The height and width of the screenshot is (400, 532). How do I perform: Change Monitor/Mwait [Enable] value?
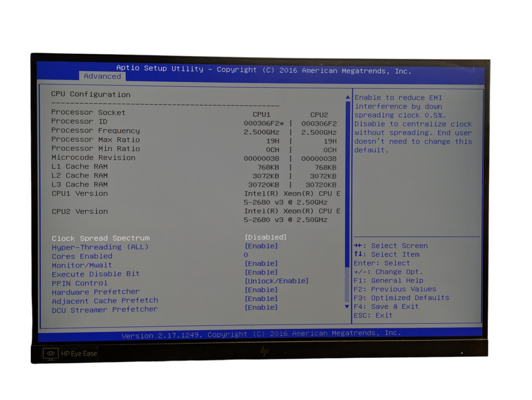point(261,263)
